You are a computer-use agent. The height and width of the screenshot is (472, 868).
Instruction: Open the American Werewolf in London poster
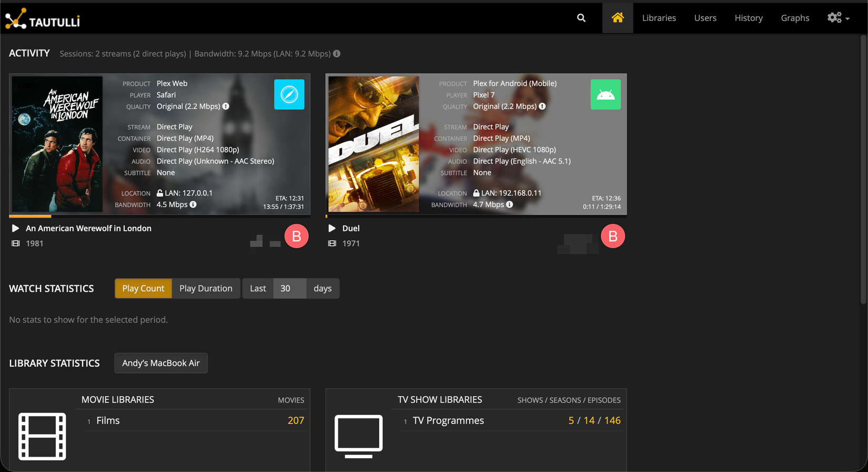(57, 144)
